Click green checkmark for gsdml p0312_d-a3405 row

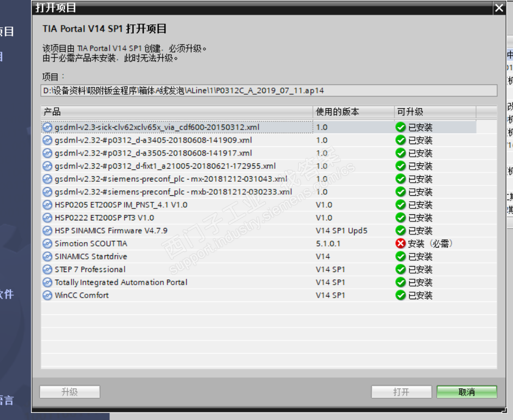pyautogui.click(x=400, y=140)
